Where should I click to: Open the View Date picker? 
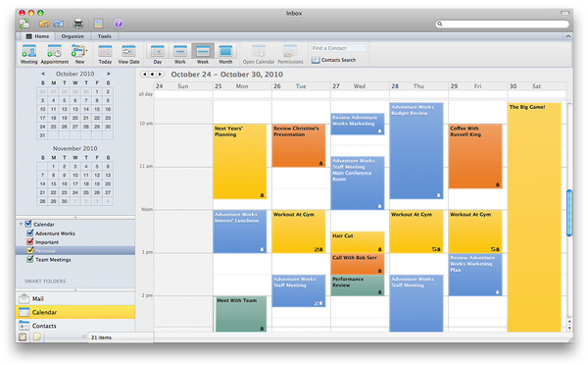pos(128,54)
